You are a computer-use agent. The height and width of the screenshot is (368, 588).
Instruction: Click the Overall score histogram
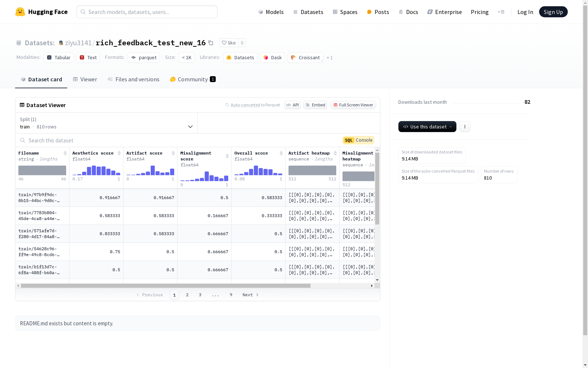point(258,170)
